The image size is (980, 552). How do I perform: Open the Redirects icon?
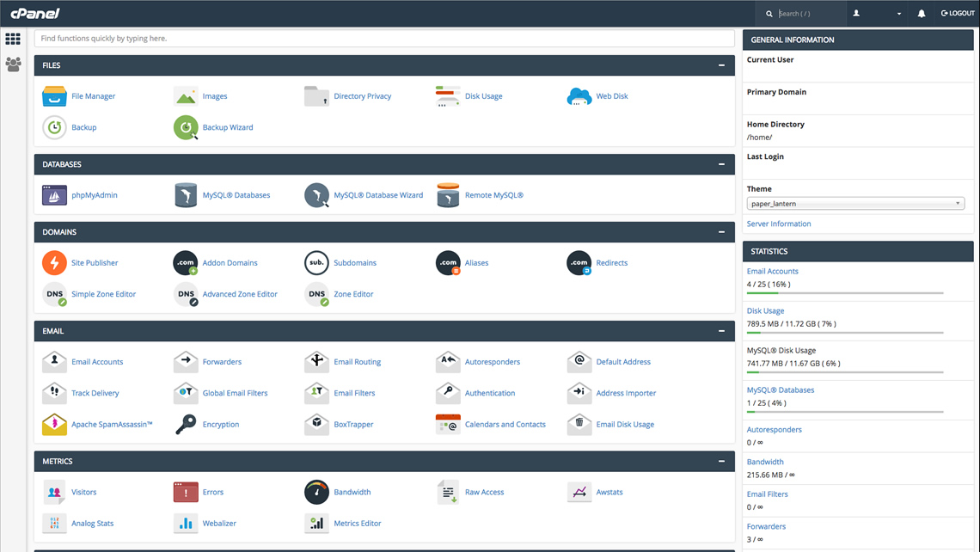[x=579, y=262]
